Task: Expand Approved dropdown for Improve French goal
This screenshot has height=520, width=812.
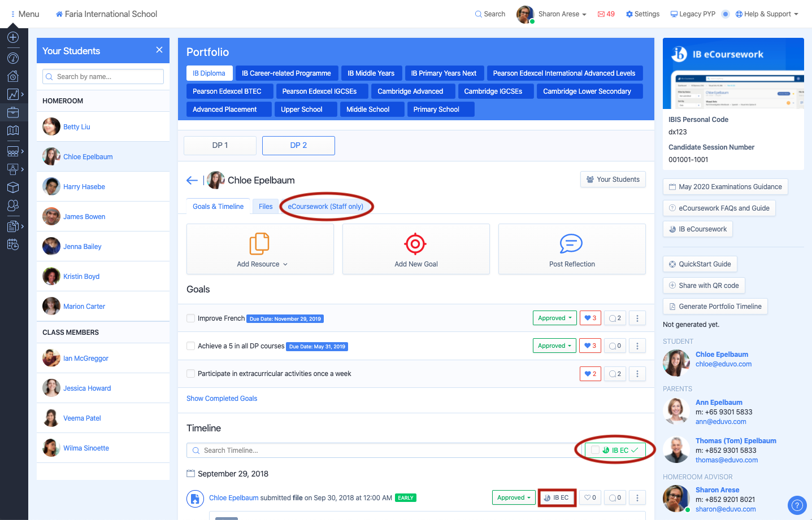Action: [554, 318]
